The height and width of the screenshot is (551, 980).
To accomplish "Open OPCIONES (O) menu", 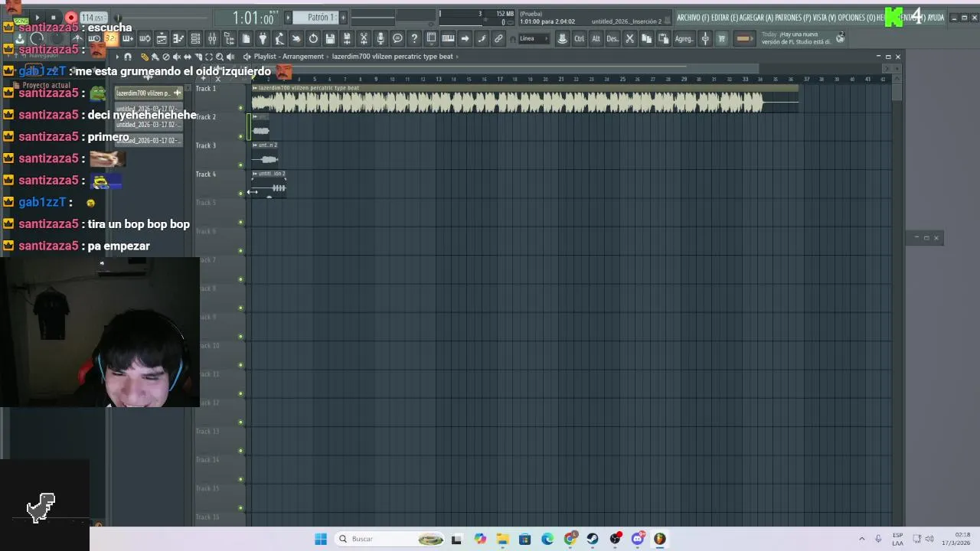I will click(855, 18).
